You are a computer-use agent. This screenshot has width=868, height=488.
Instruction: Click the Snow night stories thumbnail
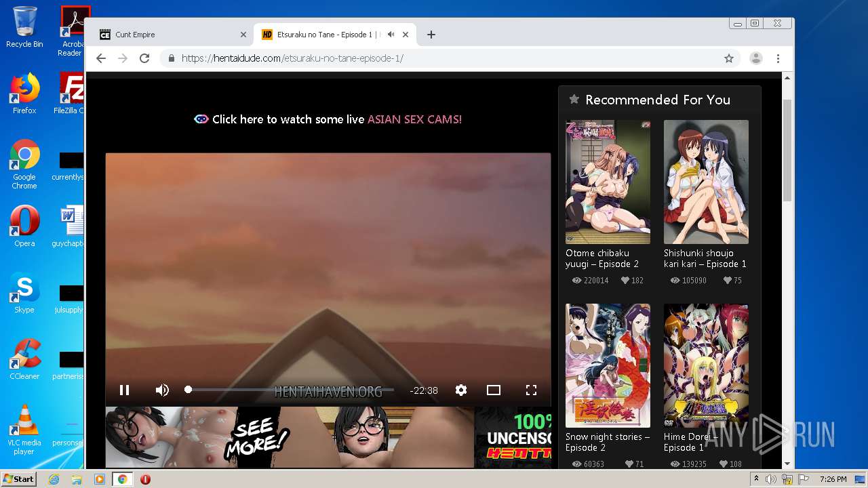(608, 365)
